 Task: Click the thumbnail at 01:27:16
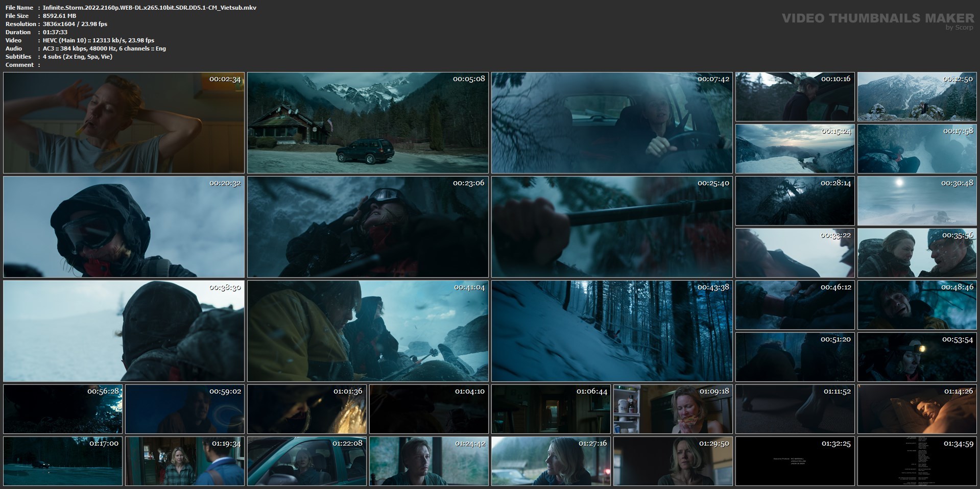pyautogui.click(x=551, y=461)
